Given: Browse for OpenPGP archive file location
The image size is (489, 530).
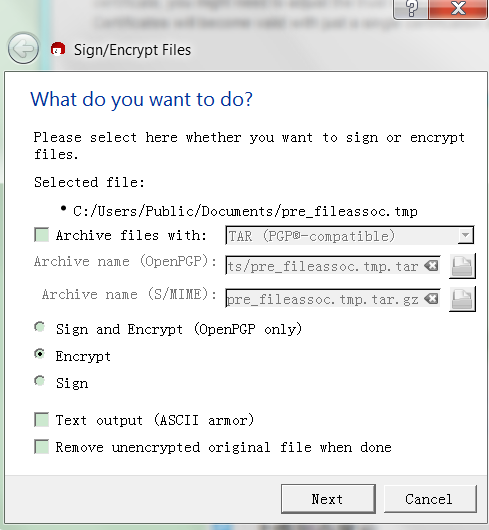Looking at the screenshot, I should (462, 266).
